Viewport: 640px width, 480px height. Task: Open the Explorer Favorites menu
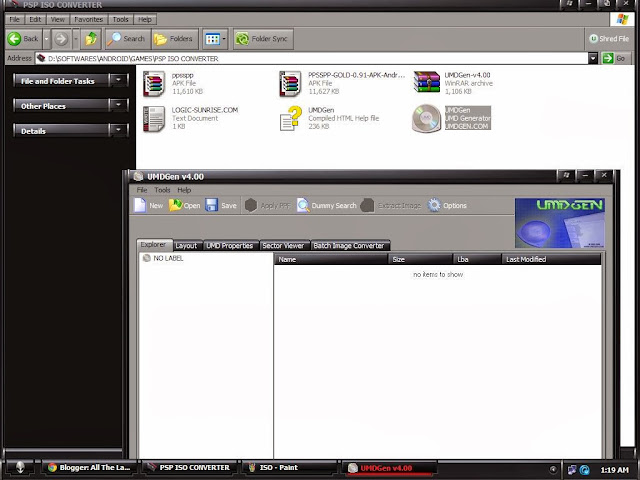click(89, 19)
